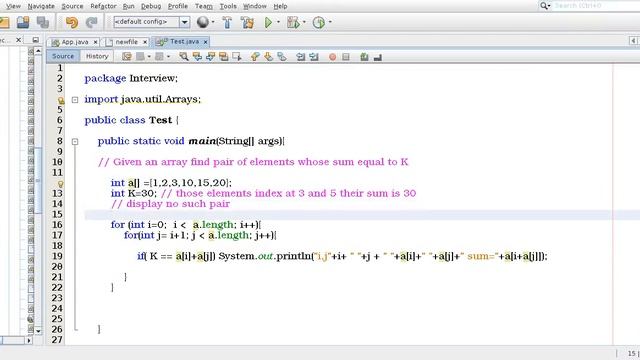Open dropdown arrow next to Profile Project
Screen dimensions: 640x360
pyautogui.click(x=330, y=22)
